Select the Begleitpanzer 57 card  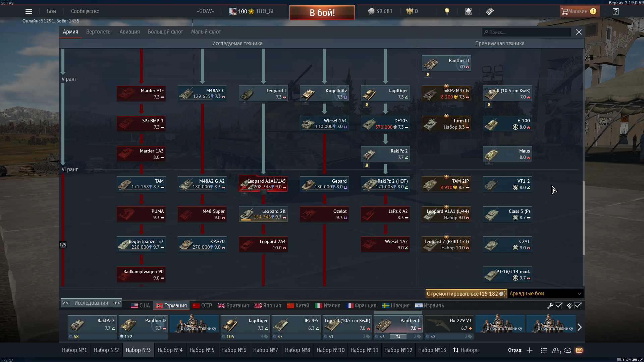(141, 244)
